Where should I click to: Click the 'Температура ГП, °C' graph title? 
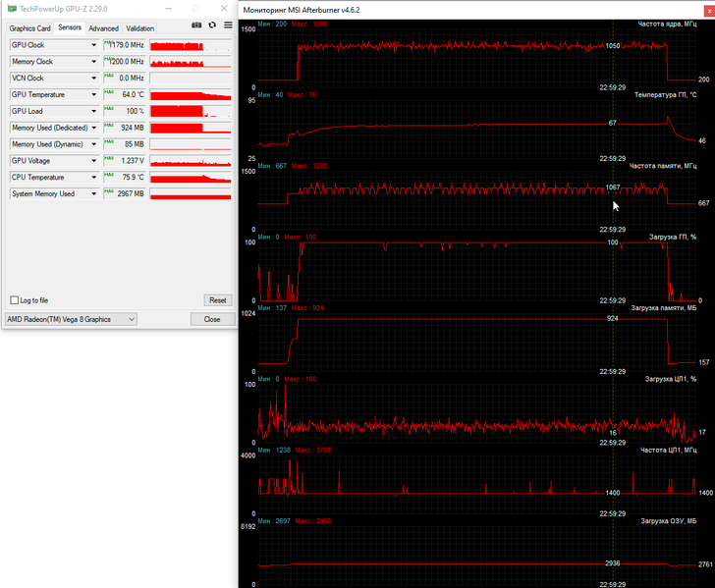tap(665, 95)
